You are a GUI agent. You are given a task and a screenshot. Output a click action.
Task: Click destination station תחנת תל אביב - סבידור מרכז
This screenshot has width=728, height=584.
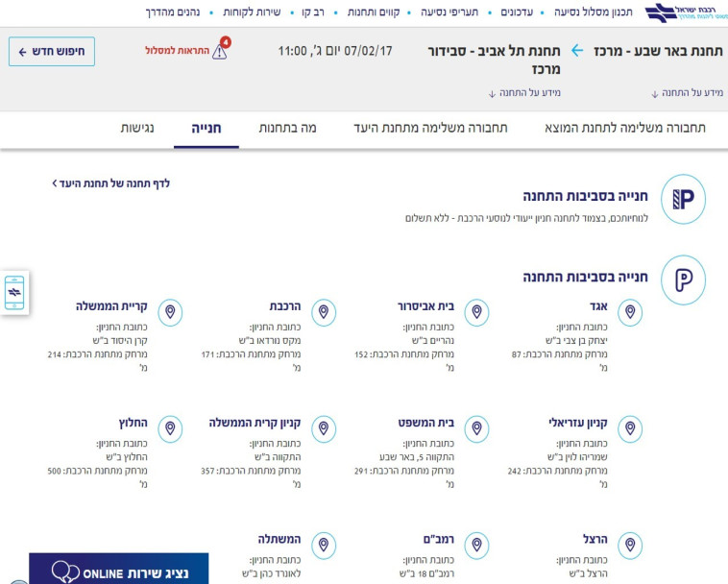[494, 60]
